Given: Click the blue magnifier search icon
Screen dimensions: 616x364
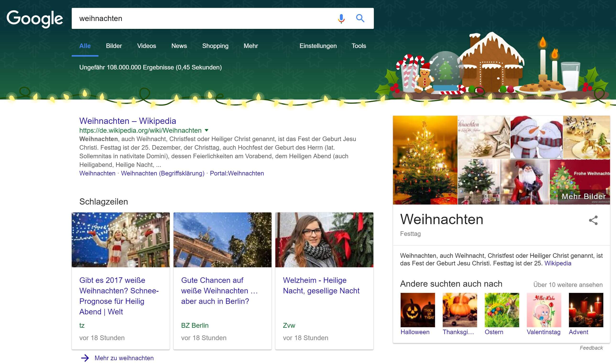Looking at the screenshot, I should click(x=360, y=18).
